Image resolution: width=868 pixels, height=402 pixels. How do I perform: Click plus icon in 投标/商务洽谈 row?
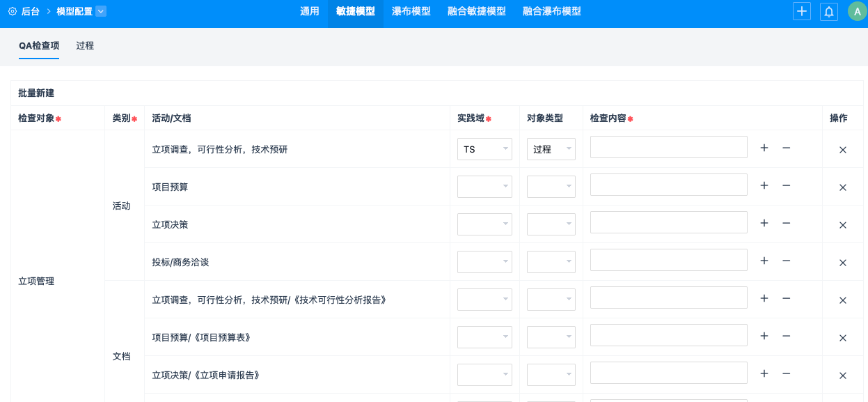(764, 261)
